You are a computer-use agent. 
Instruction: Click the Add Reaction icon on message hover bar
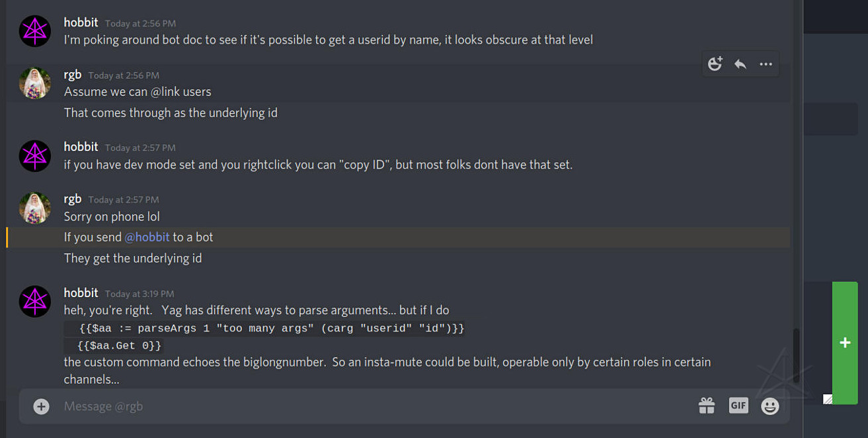[x=715, y=64]
